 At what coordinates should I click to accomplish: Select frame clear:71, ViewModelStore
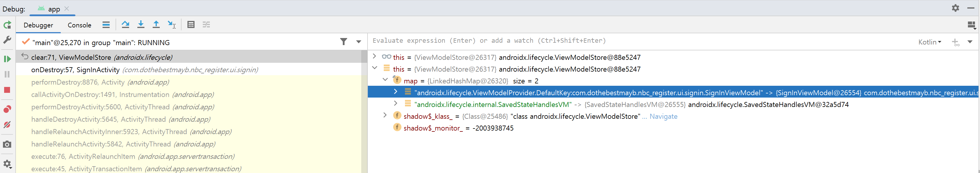(x=189, y=57)
